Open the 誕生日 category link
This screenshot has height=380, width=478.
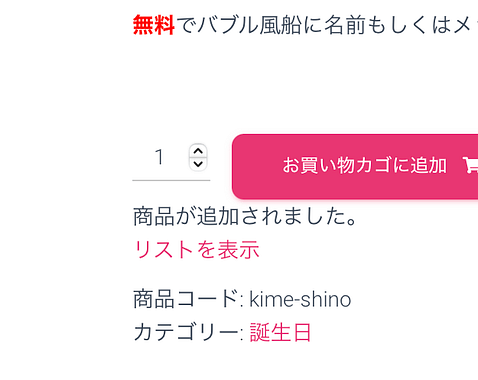281,332
